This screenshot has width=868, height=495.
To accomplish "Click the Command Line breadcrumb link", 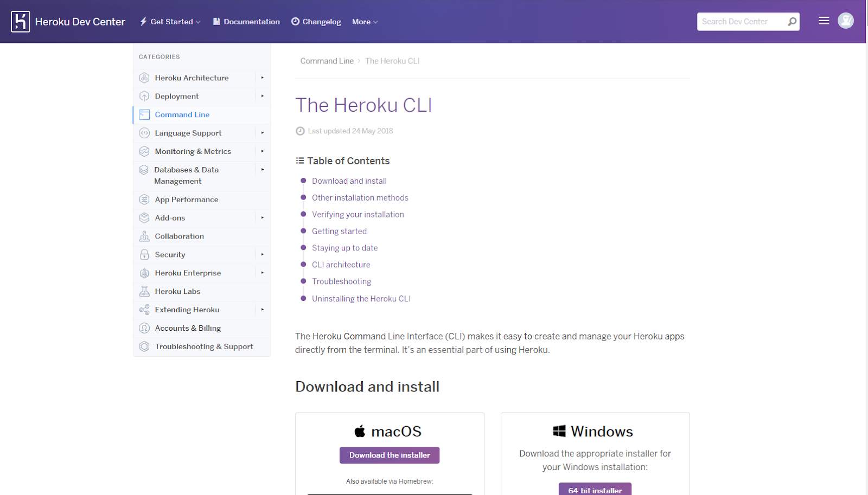I will [327, 61].
